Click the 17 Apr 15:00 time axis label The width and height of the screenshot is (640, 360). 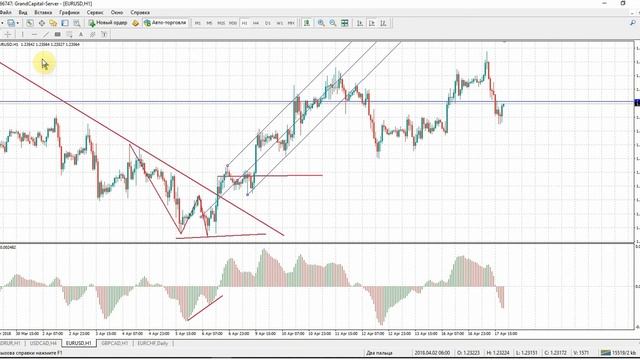point(506,333)
